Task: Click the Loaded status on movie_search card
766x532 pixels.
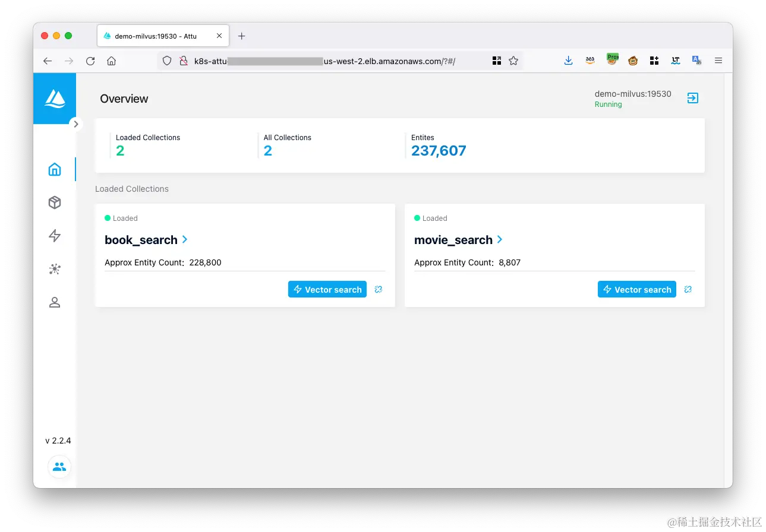Action: pyautogui.click(x=431, y=218)
